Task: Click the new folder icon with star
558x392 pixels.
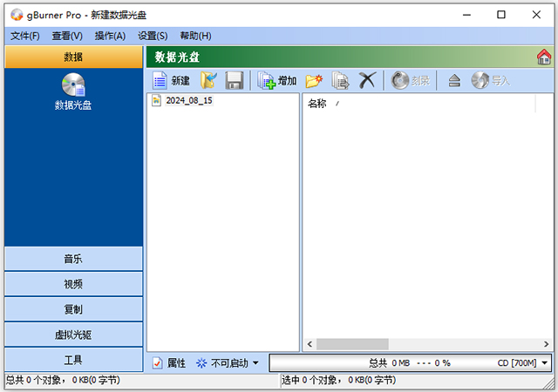Action: [x=314, y=80]
